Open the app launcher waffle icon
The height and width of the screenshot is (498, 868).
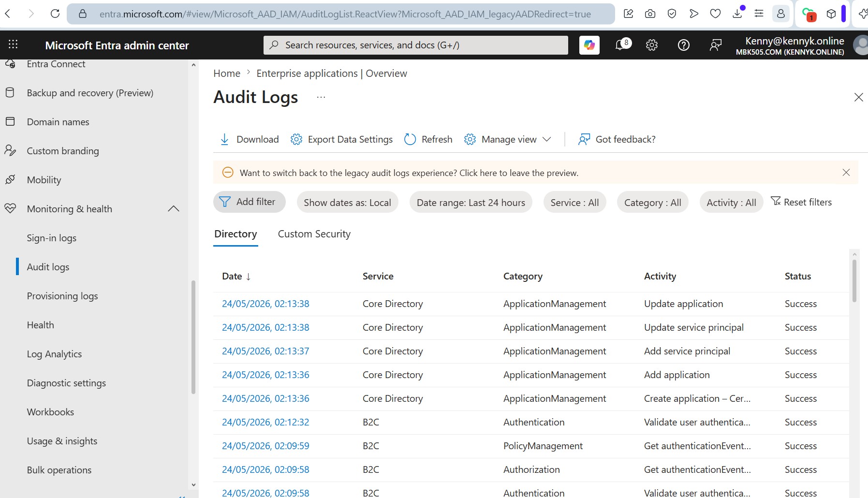[x=13, y=45]
